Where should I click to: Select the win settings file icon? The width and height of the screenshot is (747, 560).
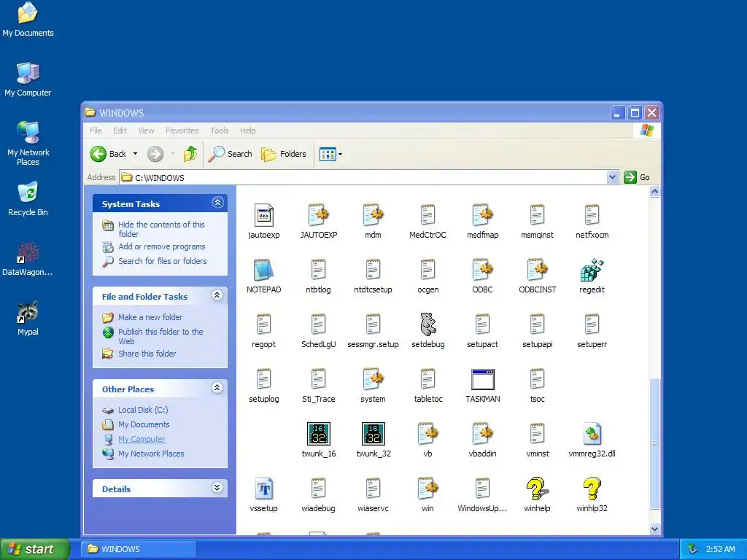click(x=427, y=489)
